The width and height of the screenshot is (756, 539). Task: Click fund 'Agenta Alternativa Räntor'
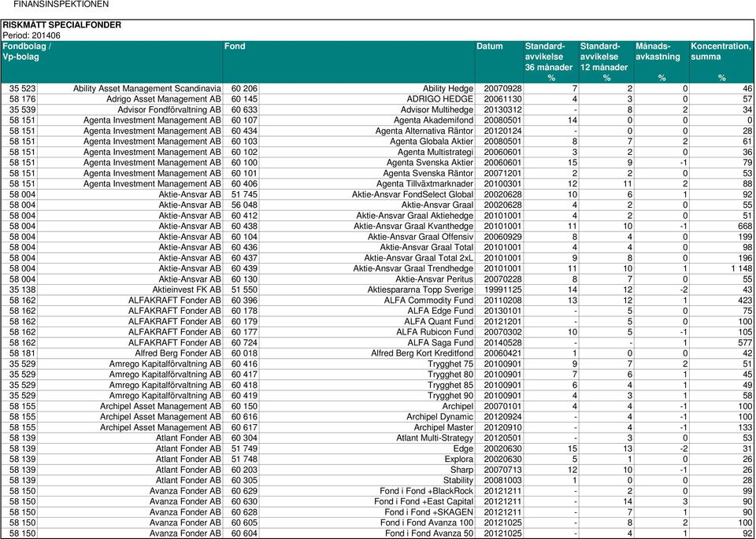point(424,131)
